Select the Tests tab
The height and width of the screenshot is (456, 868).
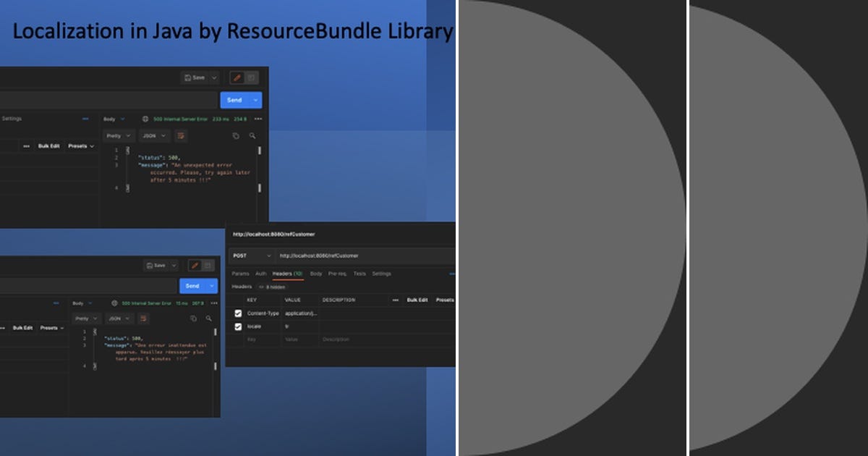359,274
